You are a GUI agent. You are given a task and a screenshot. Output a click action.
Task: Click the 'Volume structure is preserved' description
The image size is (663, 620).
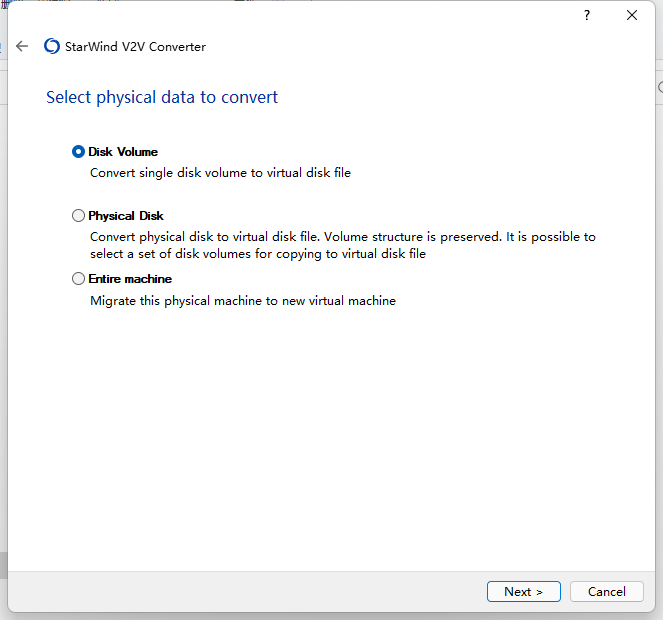pos(342,245)
